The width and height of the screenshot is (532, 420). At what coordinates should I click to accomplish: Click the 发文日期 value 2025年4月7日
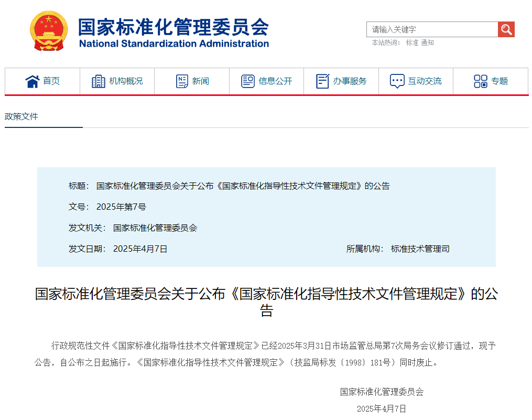click(x=140, y=249)
